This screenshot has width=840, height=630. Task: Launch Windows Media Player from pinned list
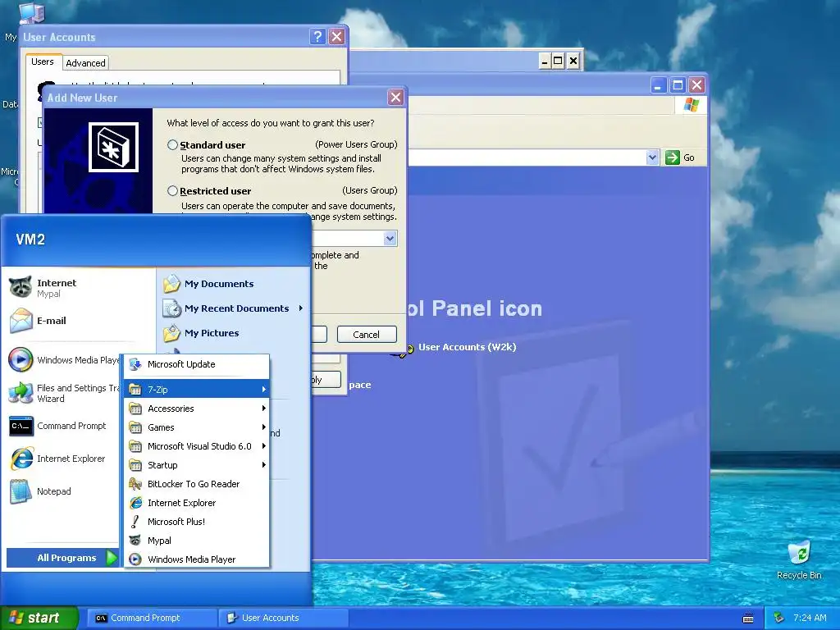coord(63,360)
